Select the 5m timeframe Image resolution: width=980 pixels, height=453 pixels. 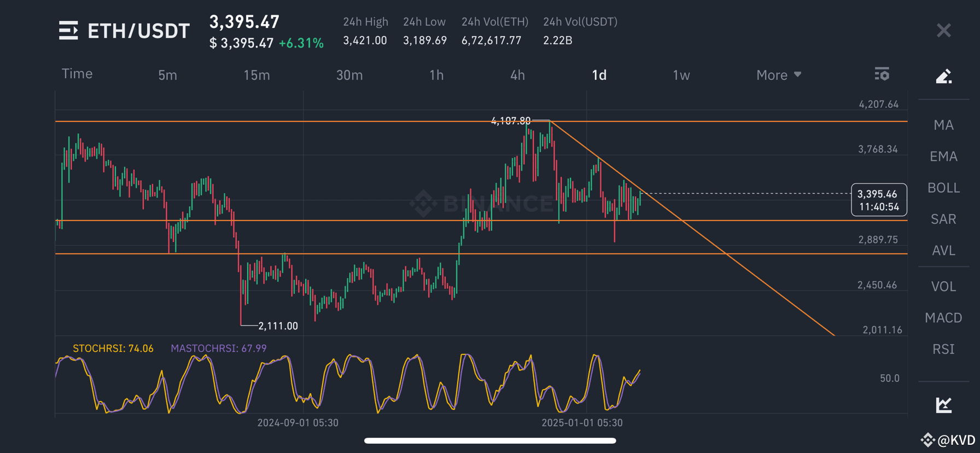(167, 75)
